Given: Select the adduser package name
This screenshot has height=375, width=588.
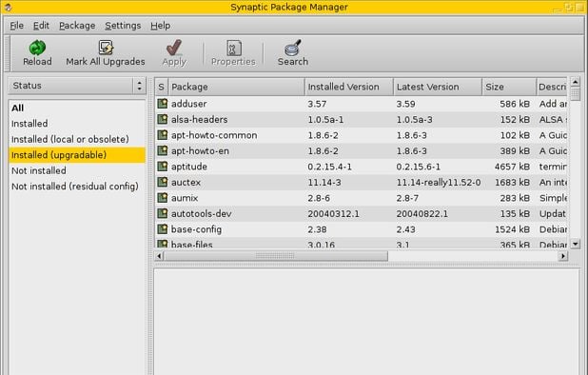Looking at the screenshot, I should pyautogui.click(x=188, y=104).
